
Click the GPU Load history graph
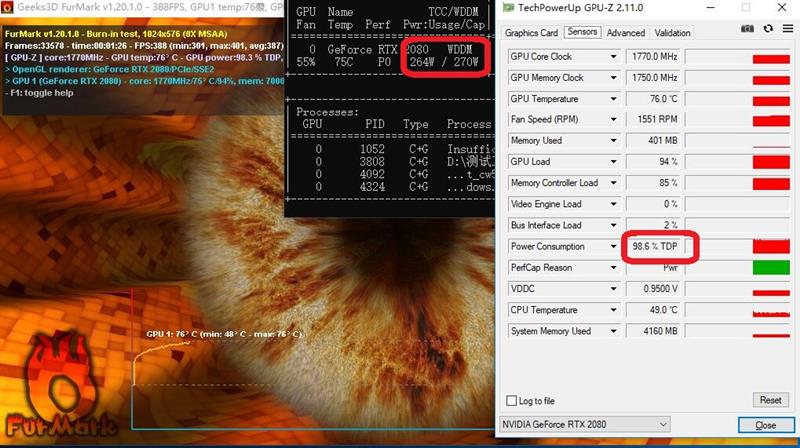coord(738,162)
